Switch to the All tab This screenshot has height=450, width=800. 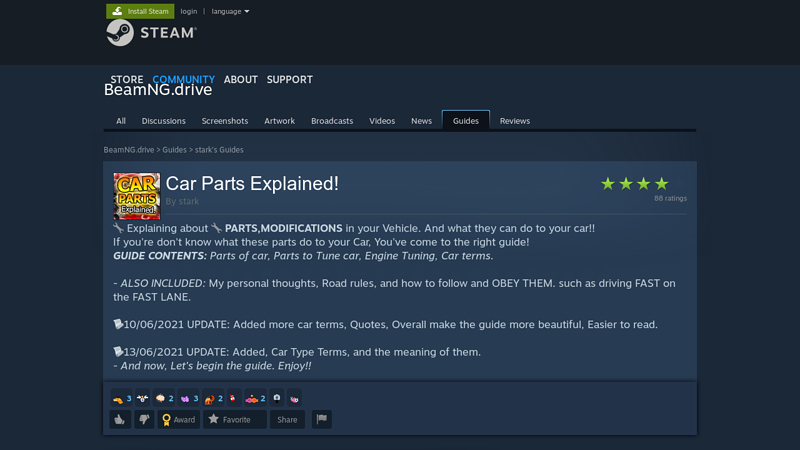[121, 121]
